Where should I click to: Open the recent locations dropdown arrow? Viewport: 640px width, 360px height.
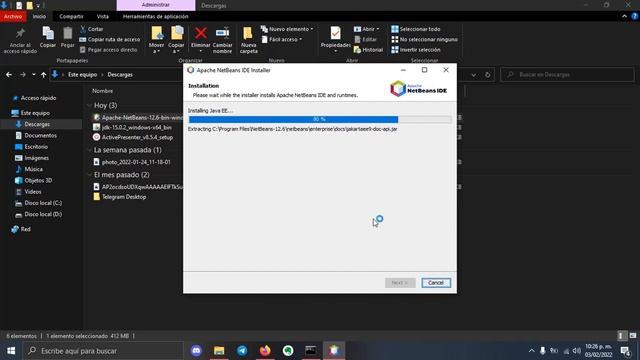pyautogui.click(x=33, y=75)
